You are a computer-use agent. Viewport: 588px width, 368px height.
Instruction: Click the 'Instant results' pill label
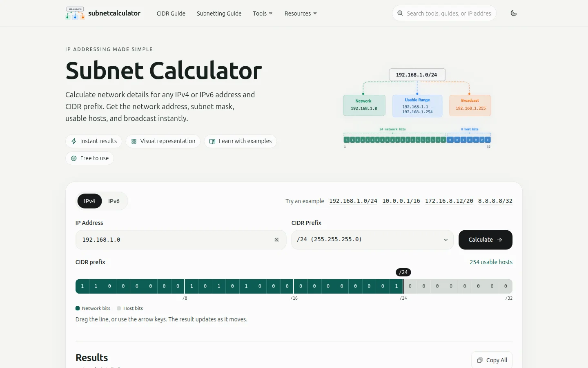tap(98, 141)
